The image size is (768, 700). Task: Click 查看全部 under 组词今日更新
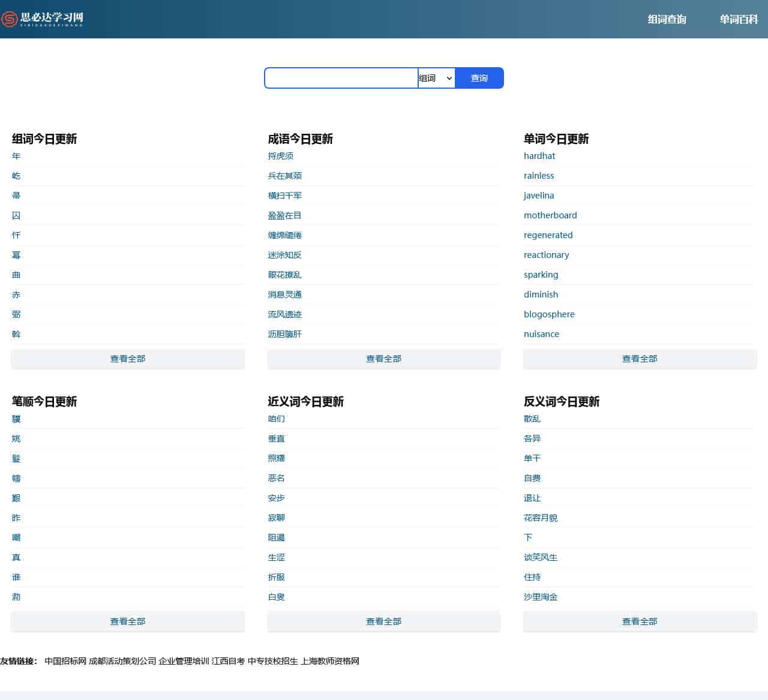(127, 358)
